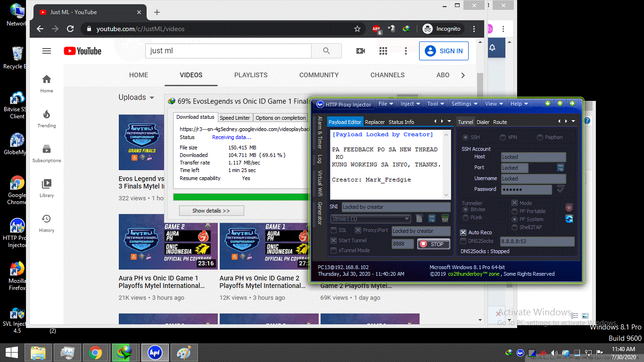The height and width of the screenshot is (362, 644).
Task: Expand the 1trixie1 profile dropdown
Action: (407, 219)
